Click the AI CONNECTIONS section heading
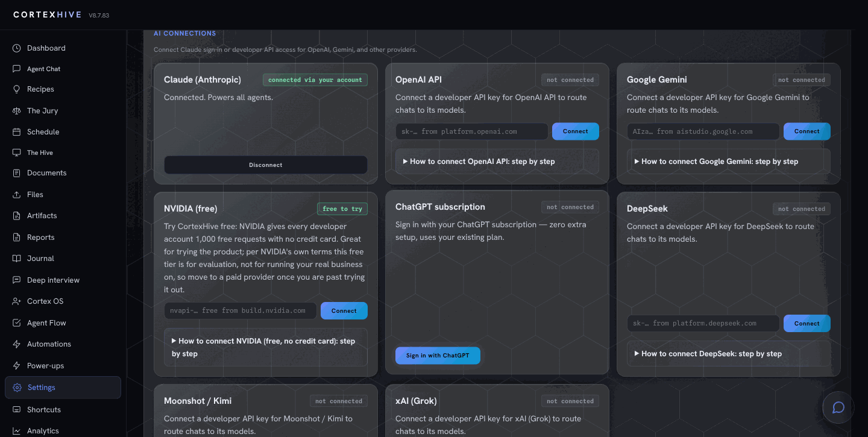 [x=184, y=34]
